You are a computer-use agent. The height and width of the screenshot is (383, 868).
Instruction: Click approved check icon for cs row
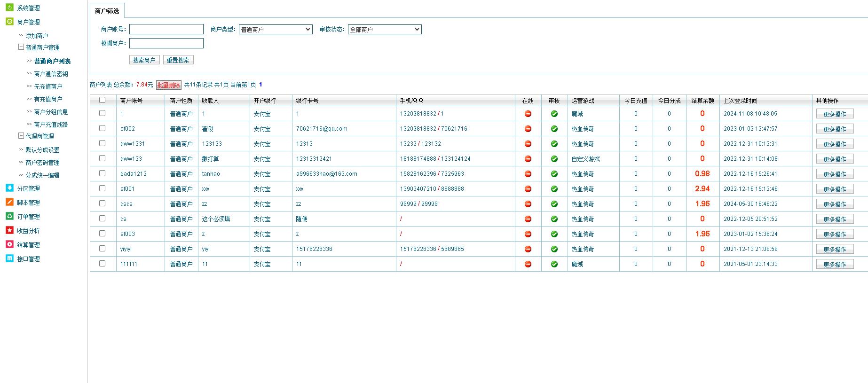(554, 219)
